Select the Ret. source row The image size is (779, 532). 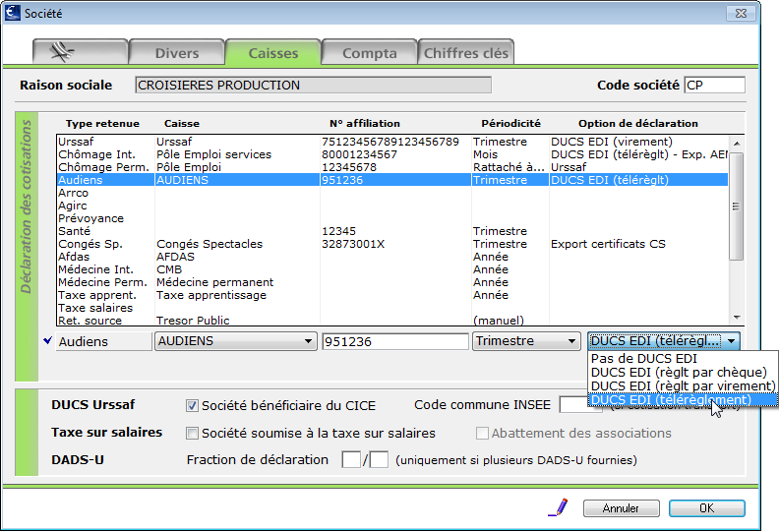(392, 321)
